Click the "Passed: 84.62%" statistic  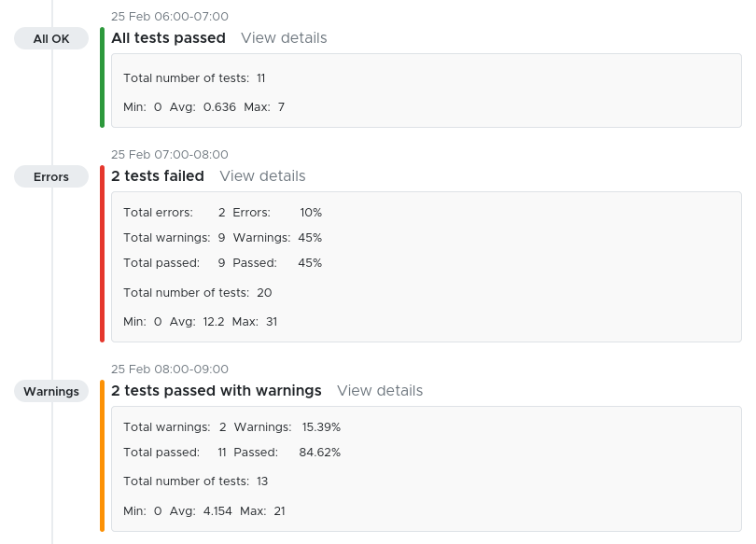point(287,453)
